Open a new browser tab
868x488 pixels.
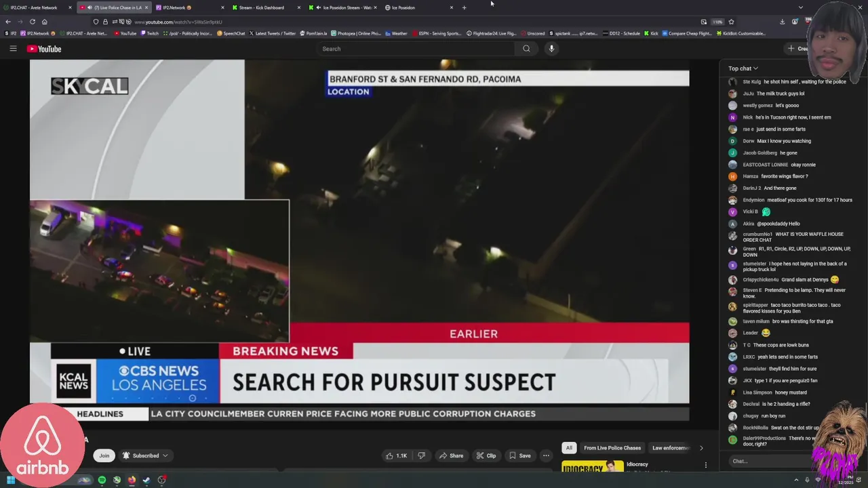point(464,7)
